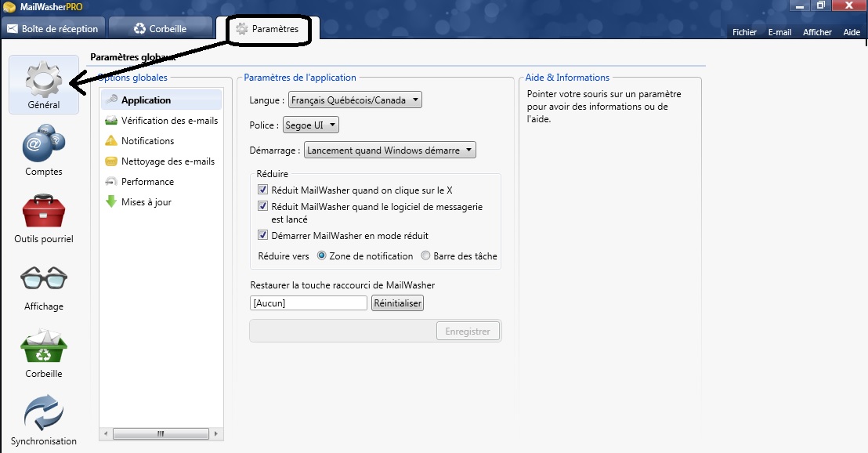Open the Aide menu
Viewport: 868px width, 453px height.
point(852,32)
